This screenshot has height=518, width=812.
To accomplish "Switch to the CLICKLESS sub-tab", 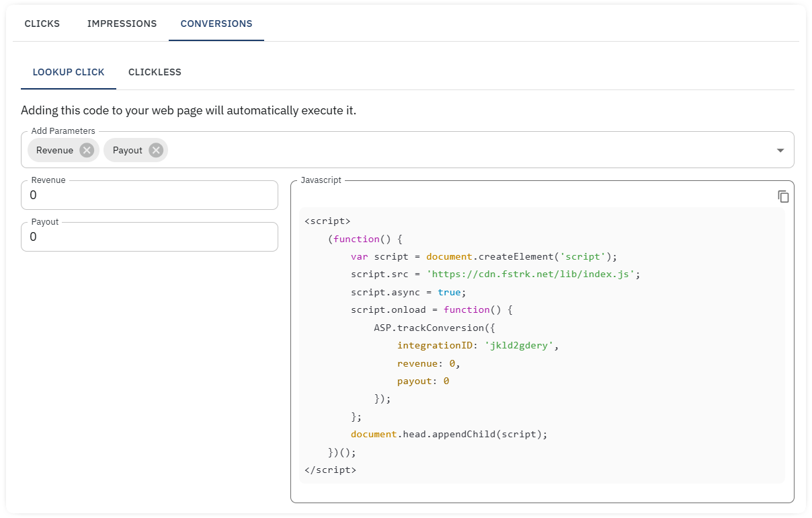I will [x=155, y=72].
